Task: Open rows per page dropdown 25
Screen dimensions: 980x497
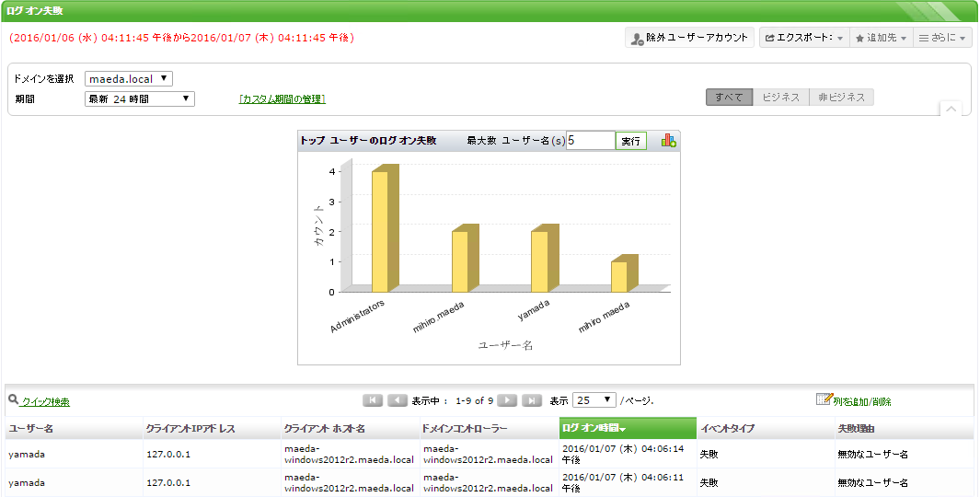Action: pyautogui.click(x=594, y=400)
